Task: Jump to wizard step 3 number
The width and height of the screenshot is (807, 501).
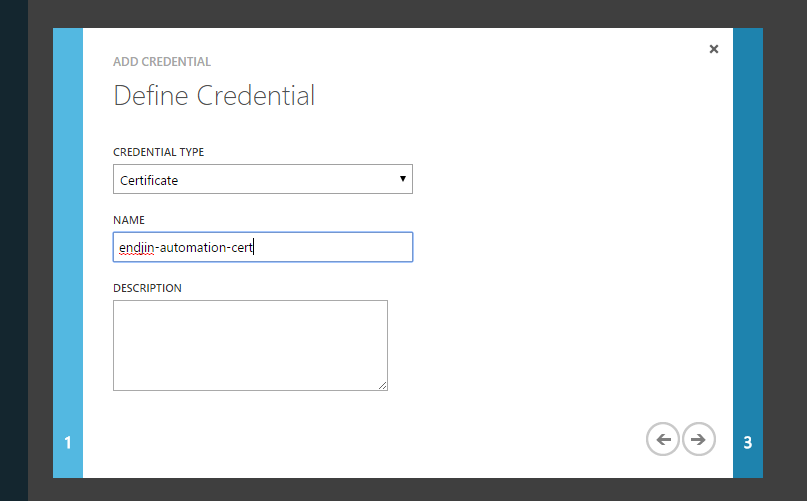Action: [747, 442]
